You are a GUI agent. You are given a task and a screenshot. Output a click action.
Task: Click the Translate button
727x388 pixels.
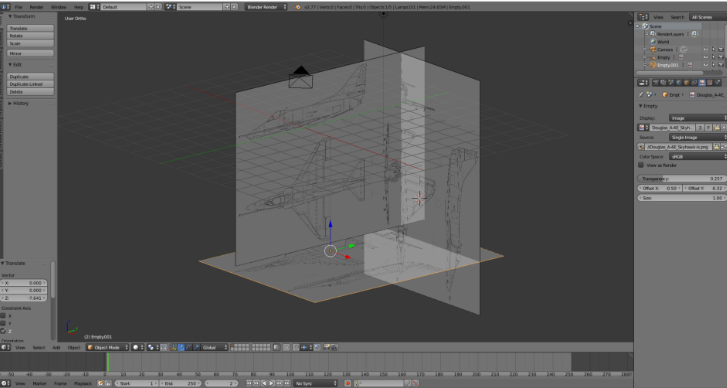(x=31, y=28)
